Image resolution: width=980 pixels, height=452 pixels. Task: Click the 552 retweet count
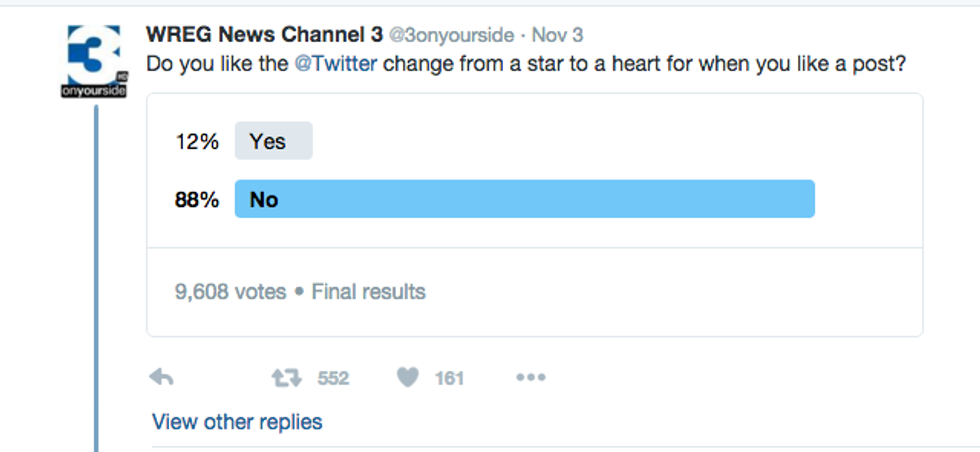point(333,378)
